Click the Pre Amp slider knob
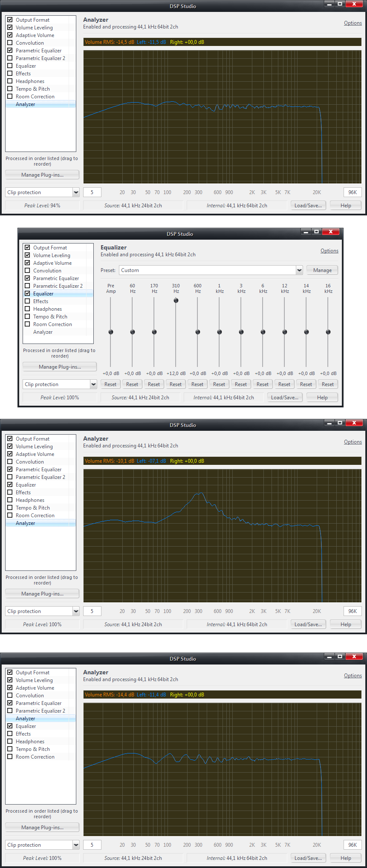The image size is (367, 868). tap(111, 332)
